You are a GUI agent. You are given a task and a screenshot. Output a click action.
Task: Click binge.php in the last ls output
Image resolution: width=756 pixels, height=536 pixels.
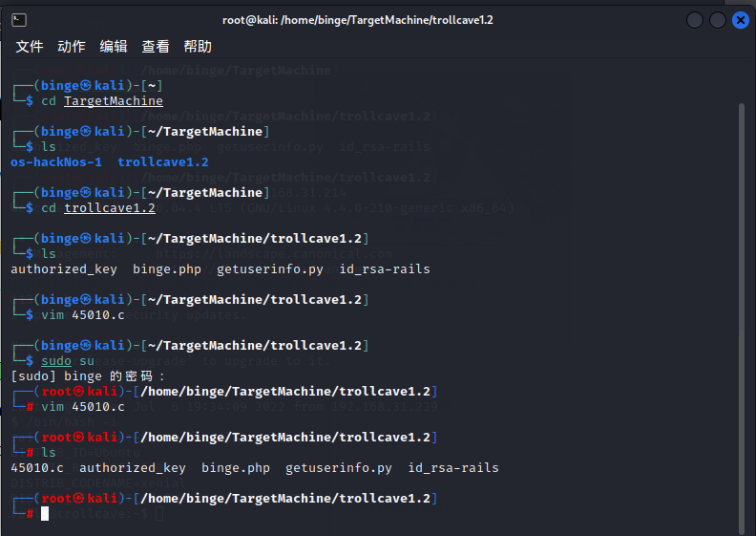pos(235,468)
